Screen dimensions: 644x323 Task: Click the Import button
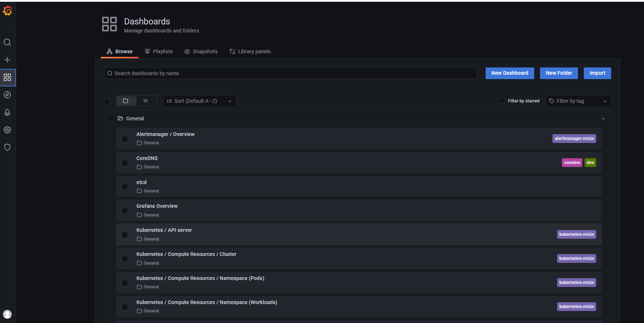pyautogui.click(x=597, y=73)
